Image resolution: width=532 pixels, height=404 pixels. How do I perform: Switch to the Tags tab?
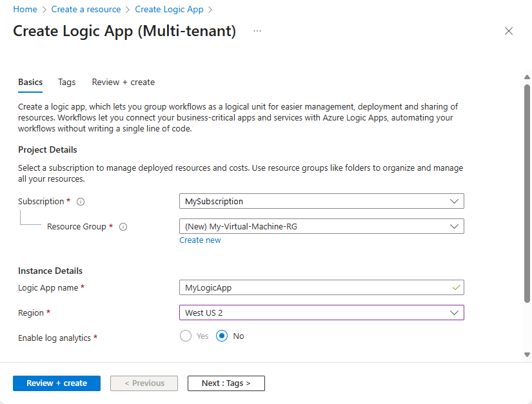tap(66, 82)
